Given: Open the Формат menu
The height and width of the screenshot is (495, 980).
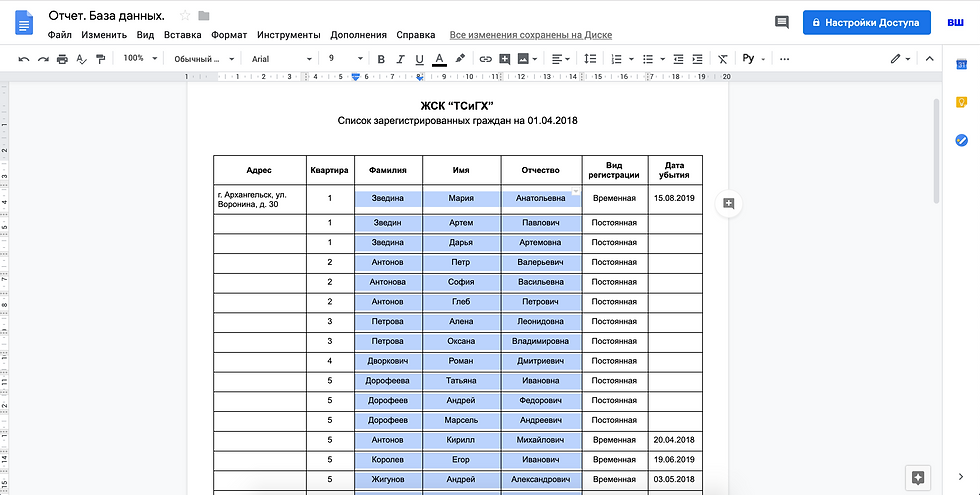Looking at the screenshot, I should tap(229, 35).
